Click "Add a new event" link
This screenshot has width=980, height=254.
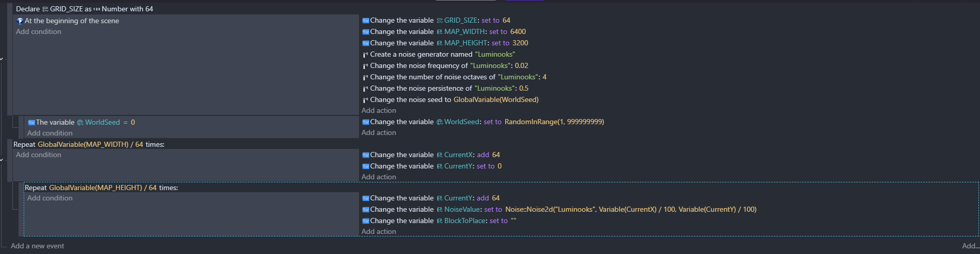click(38, 246)
